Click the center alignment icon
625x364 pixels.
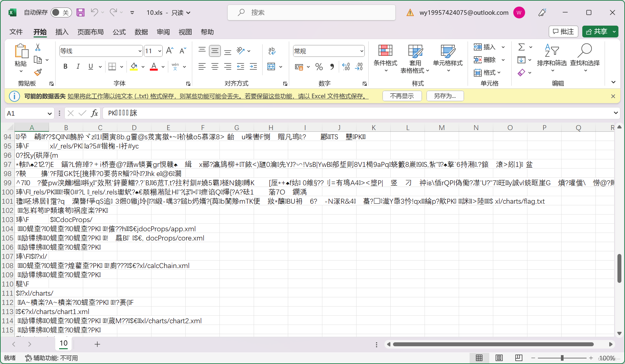[x=215, y=66]
